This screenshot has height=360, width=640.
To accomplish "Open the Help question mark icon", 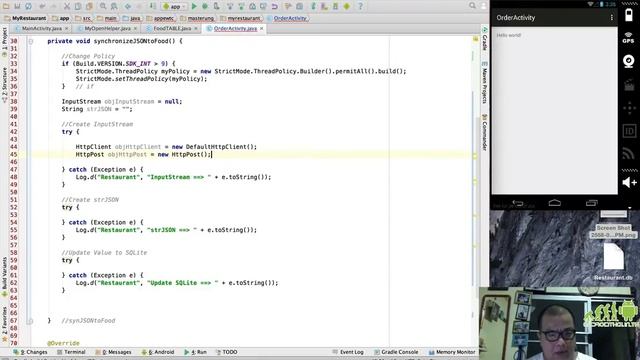I will [x=360, y=6].
